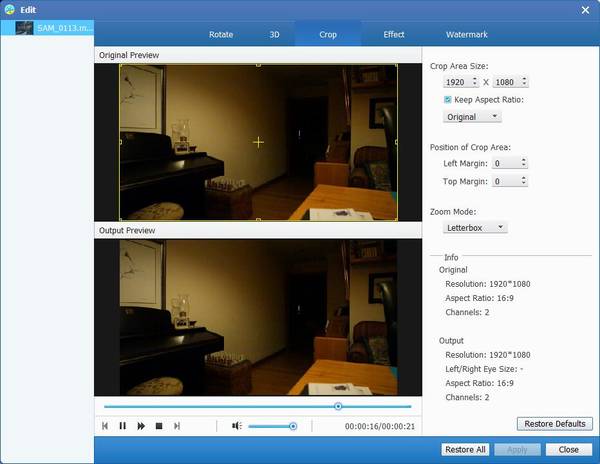600x464 pixels.
Task: Increase the Left Margin stepper value
Action: (x=524, y=160)
